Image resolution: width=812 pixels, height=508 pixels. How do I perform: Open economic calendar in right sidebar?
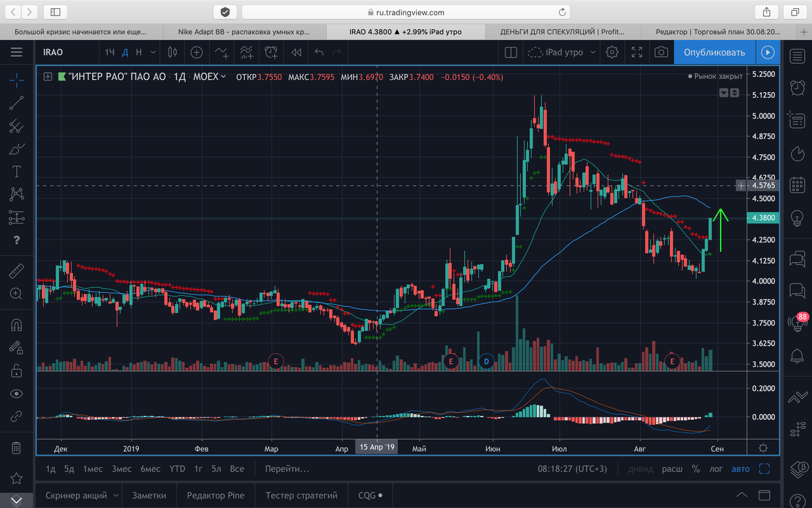(796, 184)
